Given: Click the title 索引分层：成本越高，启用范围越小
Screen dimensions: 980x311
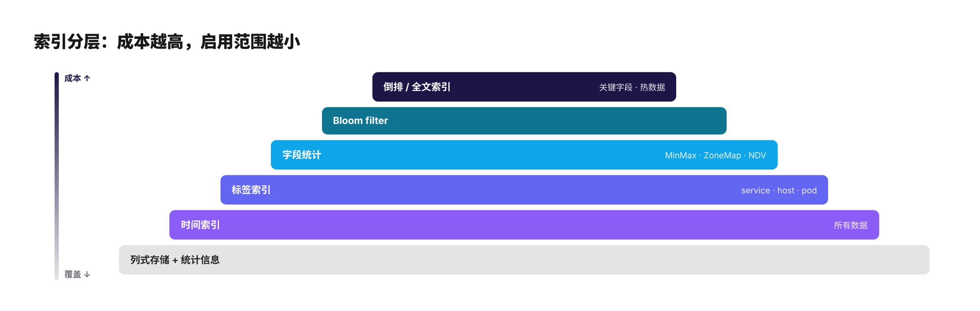Looking at the screenshot, I should click(x=167, y=42).
